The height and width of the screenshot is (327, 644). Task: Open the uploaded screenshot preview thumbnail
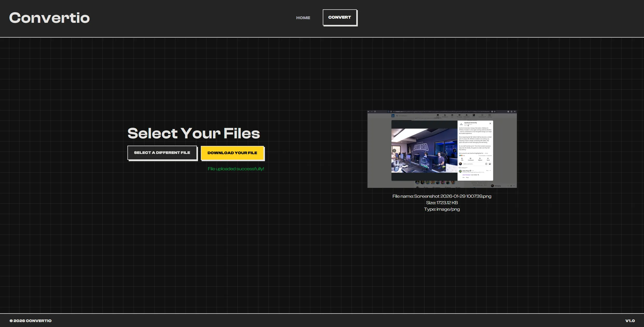pos(442,149)
